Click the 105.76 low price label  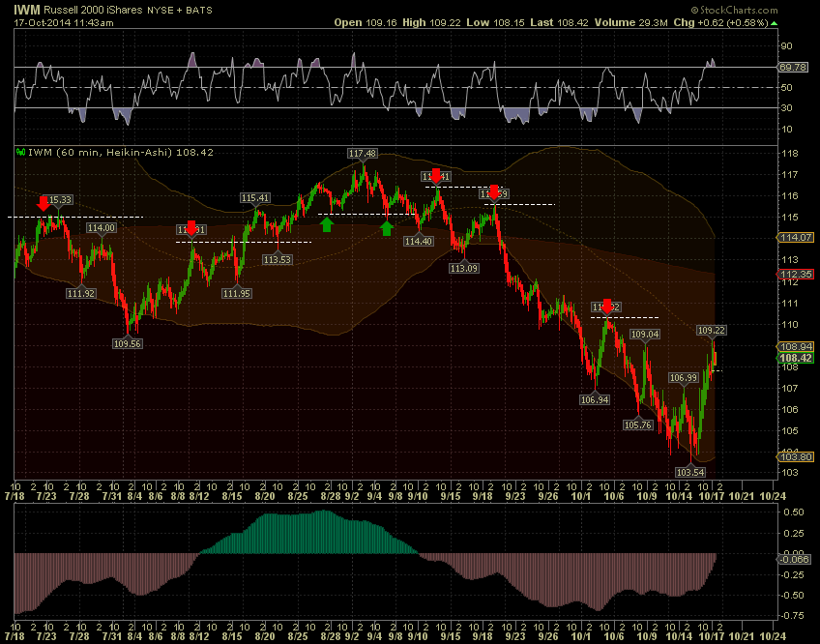[x=638, y=424]
